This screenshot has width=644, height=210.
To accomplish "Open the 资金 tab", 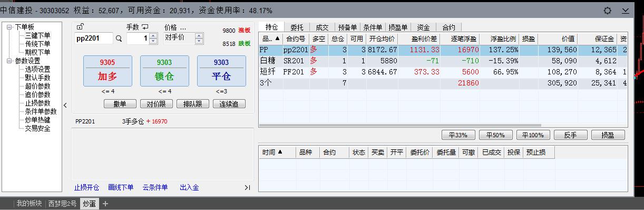I will tap(423, 27).
